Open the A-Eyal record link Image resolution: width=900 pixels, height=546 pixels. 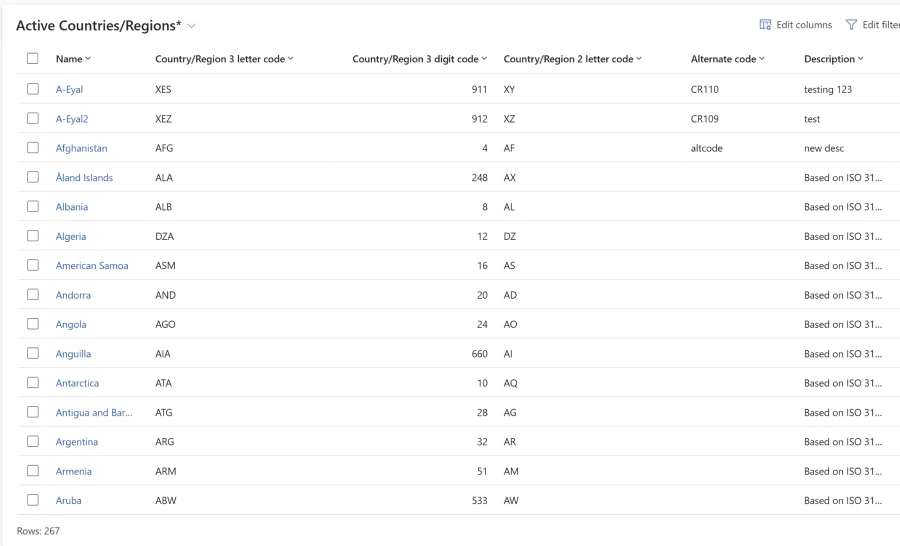[69, 89]
